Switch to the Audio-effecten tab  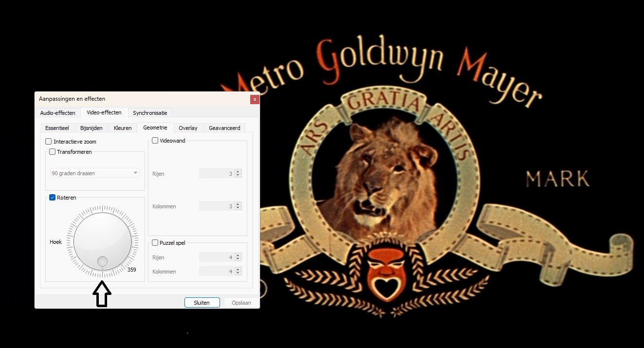[57, 113]
